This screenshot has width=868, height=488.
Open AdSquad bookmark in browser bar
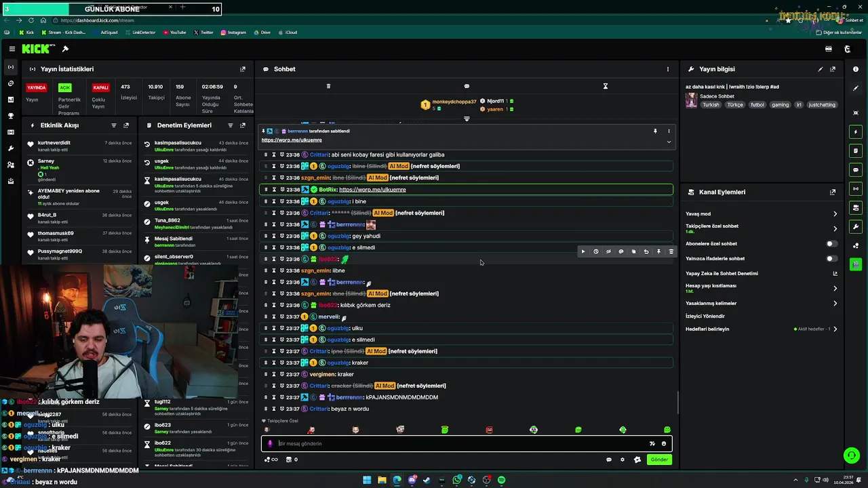point(104,32)
